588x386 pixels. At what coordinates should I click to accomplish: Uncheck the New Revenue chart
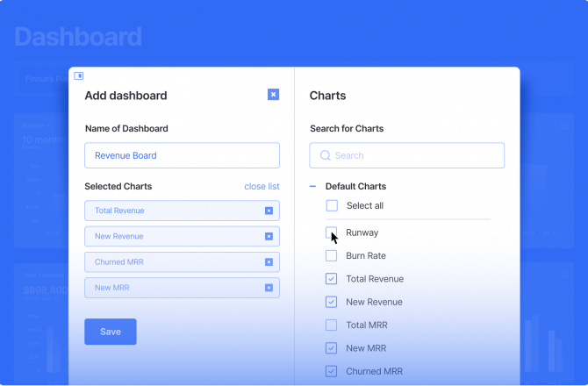click(x=332, y=302)
